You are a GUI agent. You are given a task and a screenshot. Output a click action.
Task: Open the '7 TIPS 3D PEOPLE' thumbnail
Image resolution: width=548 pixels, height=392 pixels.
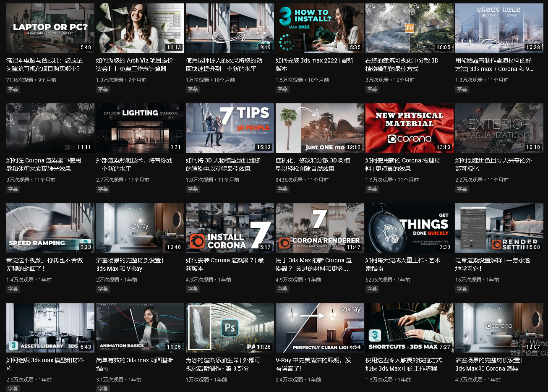coord(230,128)
